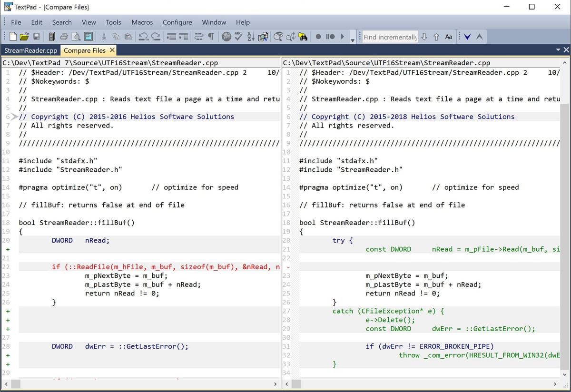Click the pause recording macro icon
Screen dimensions: 571x392
tap(330, 37)
